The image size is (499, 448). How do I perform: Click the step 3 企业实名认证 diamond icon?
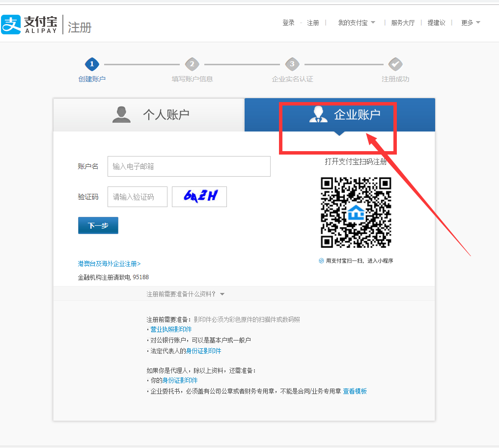292,64
